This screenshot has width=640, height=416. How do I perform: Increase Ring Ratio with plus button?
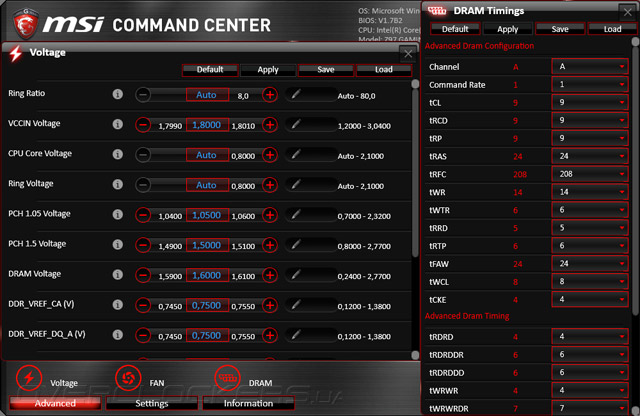coord(270,95)
